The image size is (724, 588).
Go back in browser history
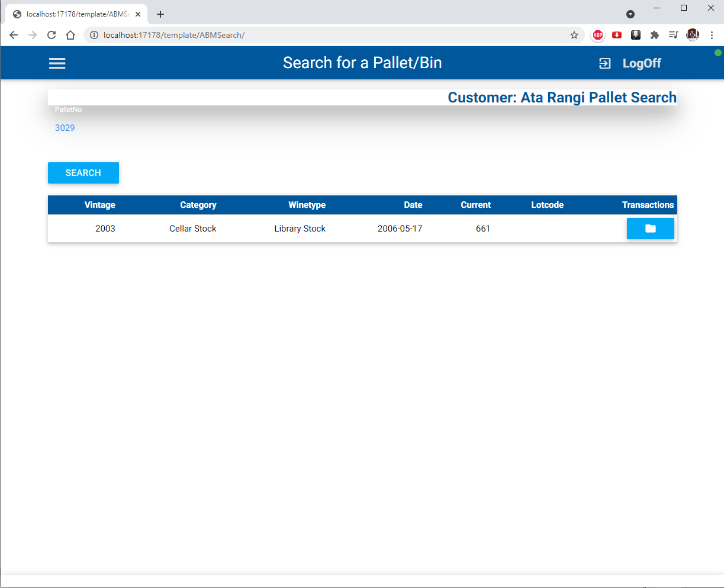(14, 35)
